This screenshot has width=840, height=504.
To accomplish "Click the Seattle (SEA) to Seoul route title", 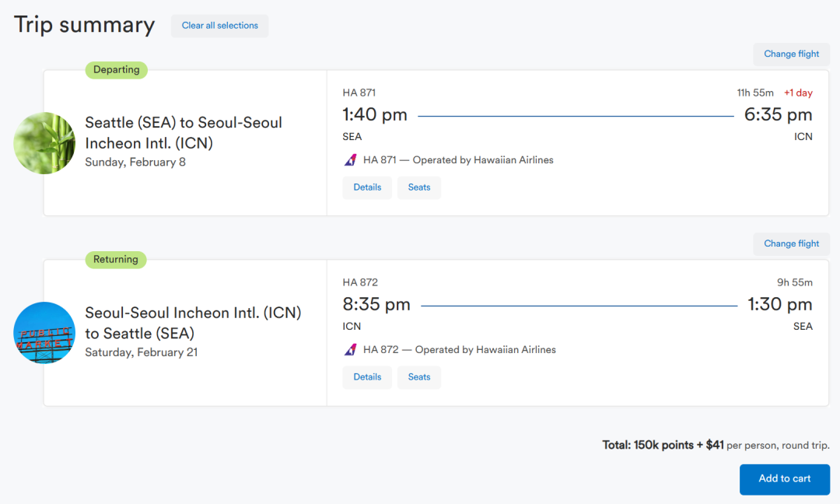I will (x=184, y=133).
